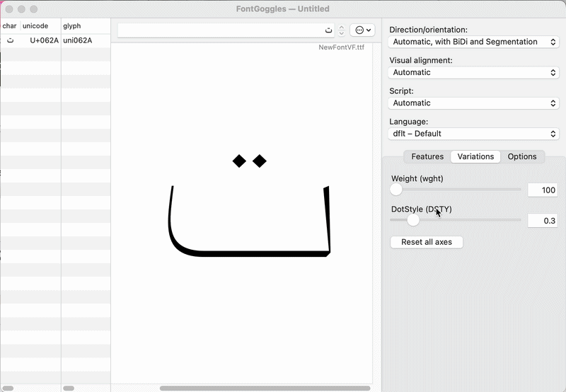Screen dimensions: 566x392
Task: Click the rendered Arabic Teh glyph preview
Action: pos(249,206)
